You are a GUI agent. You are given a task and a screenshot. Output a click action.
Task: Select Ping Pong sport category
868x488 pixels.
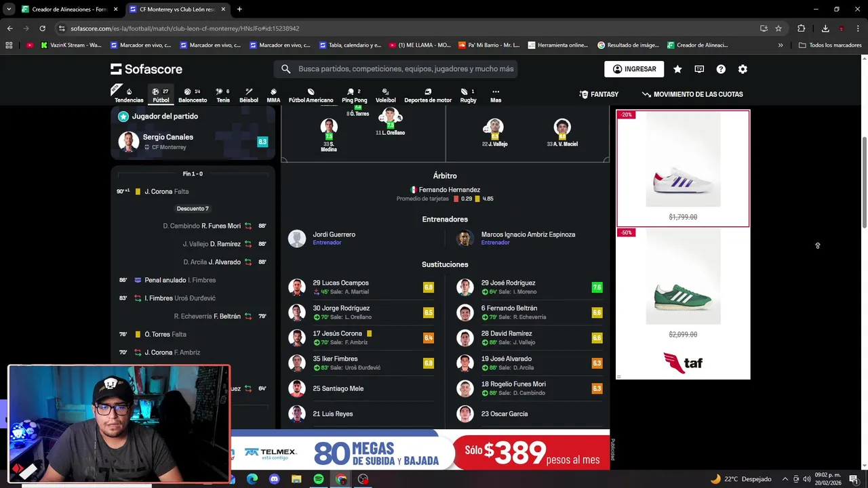pos(354,96)
